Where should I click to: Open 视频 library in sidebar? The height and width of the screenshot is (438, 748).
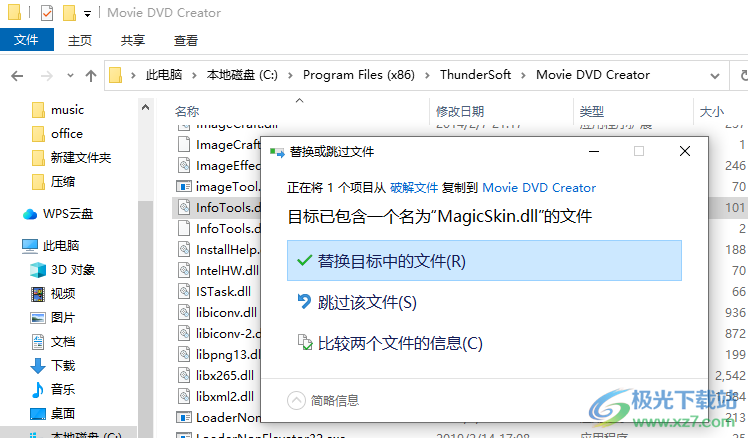(62, 293)
